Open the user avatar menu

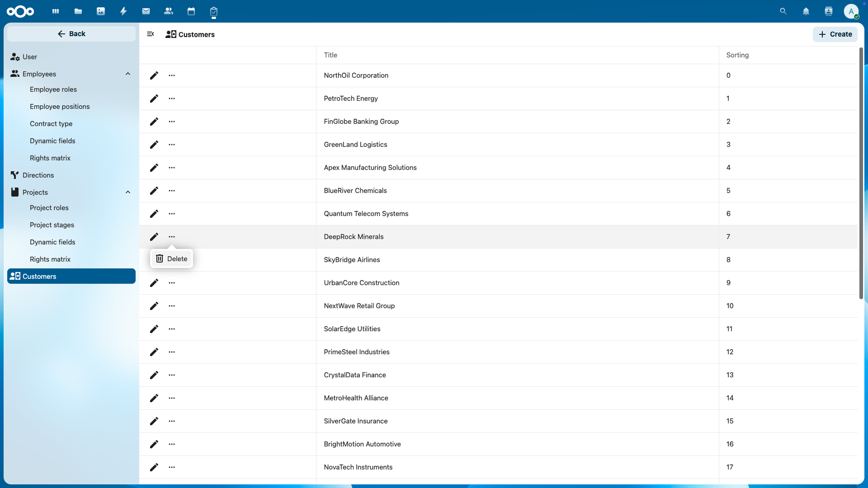point(851,11)
